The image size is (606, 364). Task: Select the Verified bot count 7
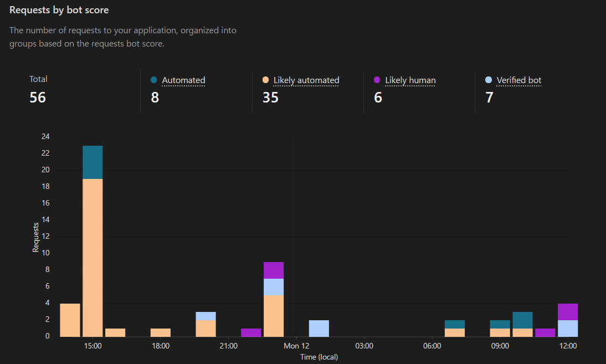(489, 98)
